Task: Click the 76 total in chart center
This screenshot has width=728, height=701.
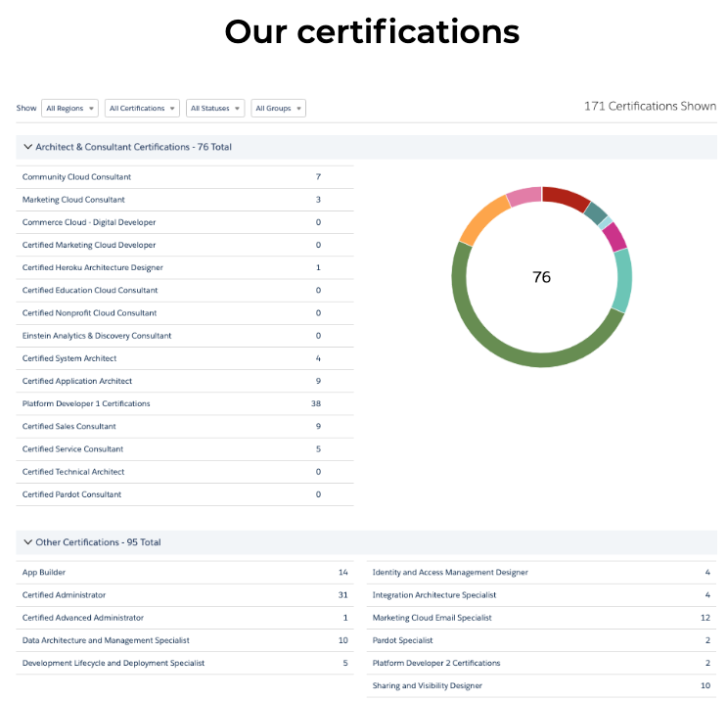Action: click(x=541, y=277)
